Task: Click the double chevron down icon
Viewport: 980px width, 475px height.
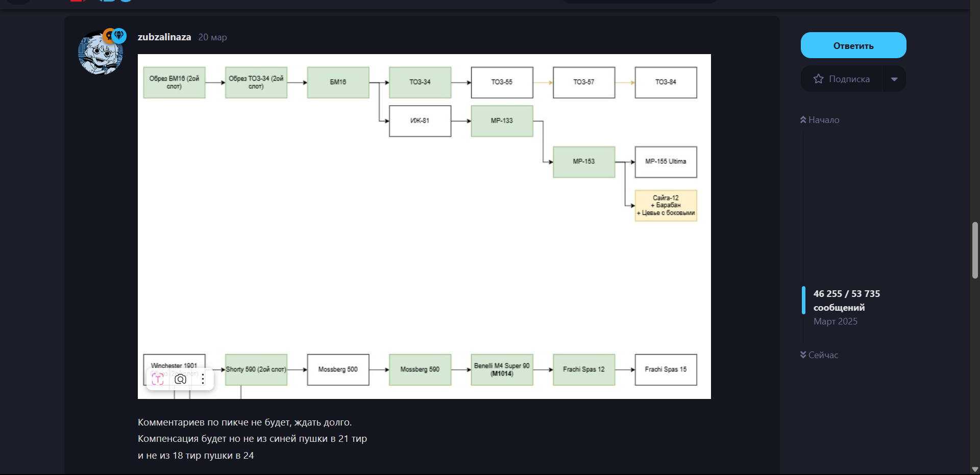Action: (x=803, y=355)
